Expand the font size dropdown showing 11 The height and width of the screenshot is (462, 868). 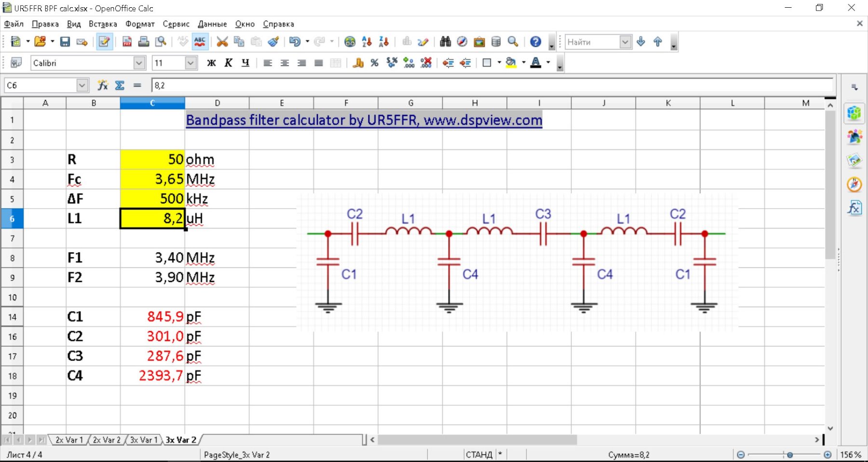[x=190, y=63]
